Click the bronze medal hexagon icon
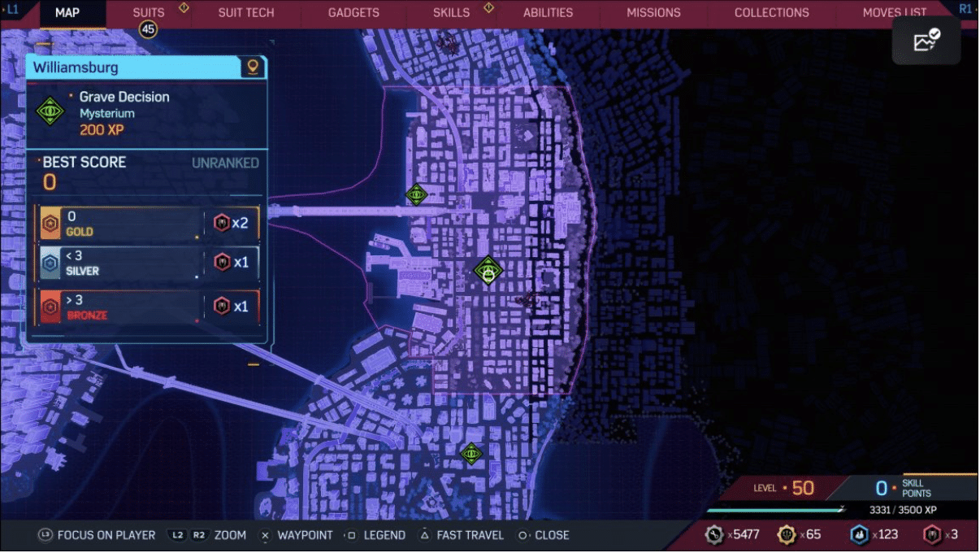Image resolution: width=980 pixels, height=553 pixels. click(50, 307)
